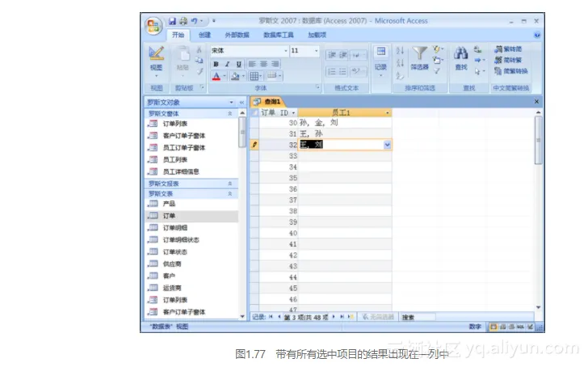Click the Save icon in quick access toolbar
Viewport: 588px width, 367px height.
coord(172,21)
